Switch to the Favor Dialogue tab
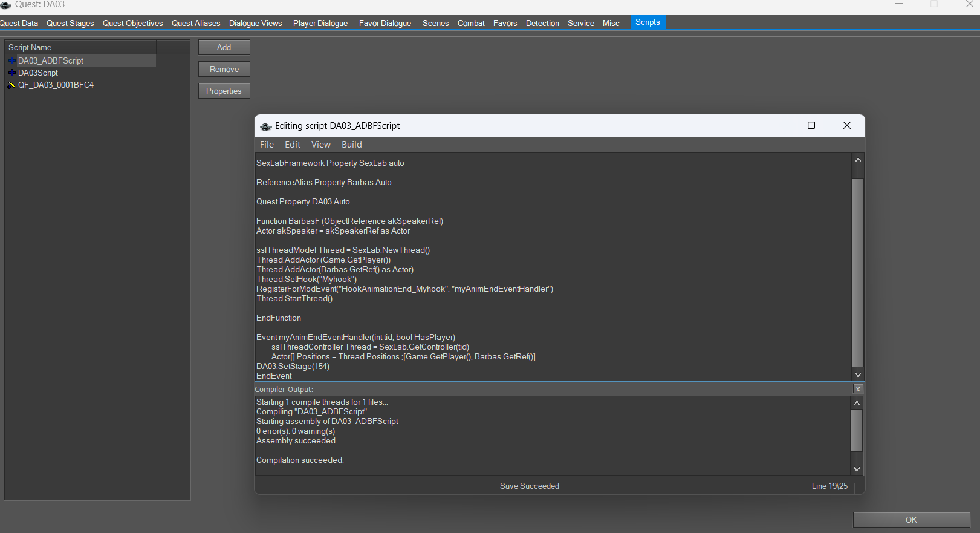Screen dimensions: 980x533 pyautogui.click(x=385, y=23)
